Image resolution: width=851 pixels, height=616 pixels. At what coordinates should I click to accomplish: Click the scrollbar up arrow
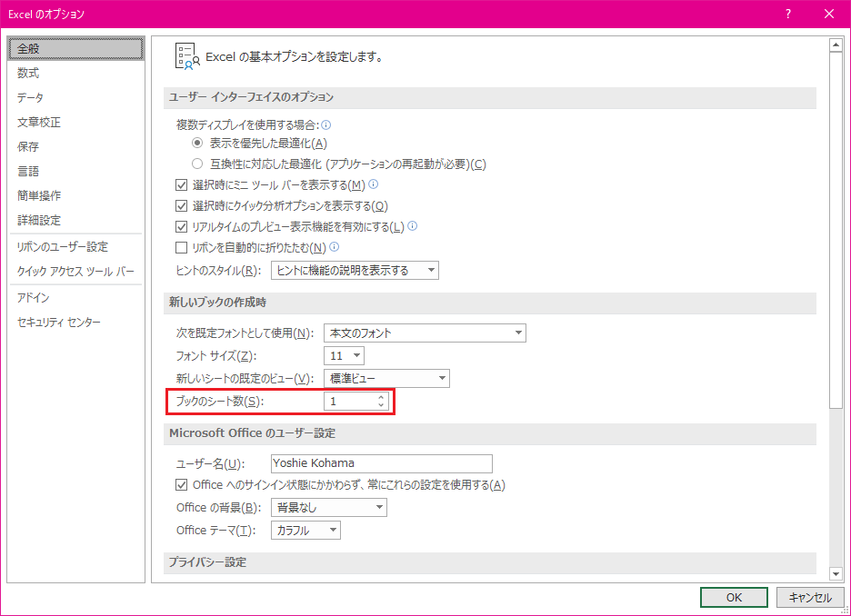pyautogui.click(x=836, y=45)
